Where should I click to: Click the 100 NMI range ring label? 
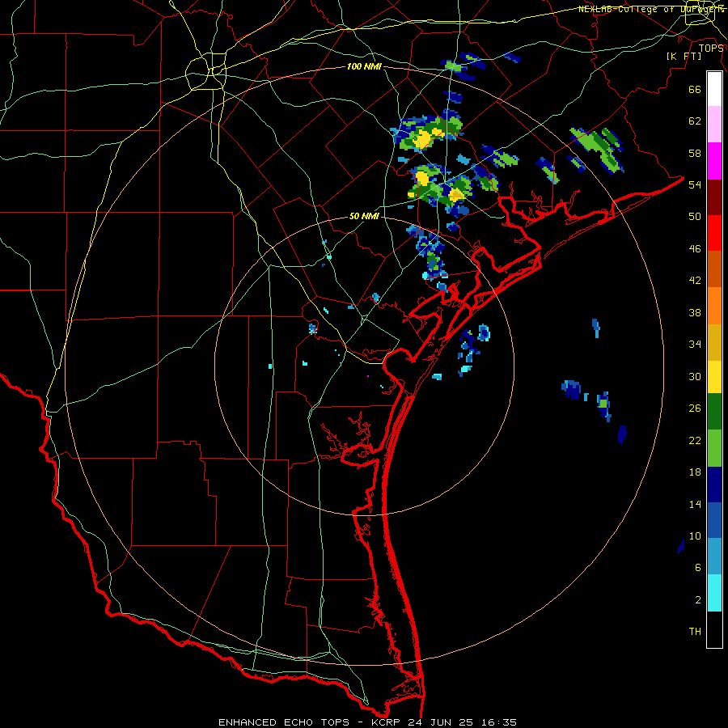coord(364,66)
